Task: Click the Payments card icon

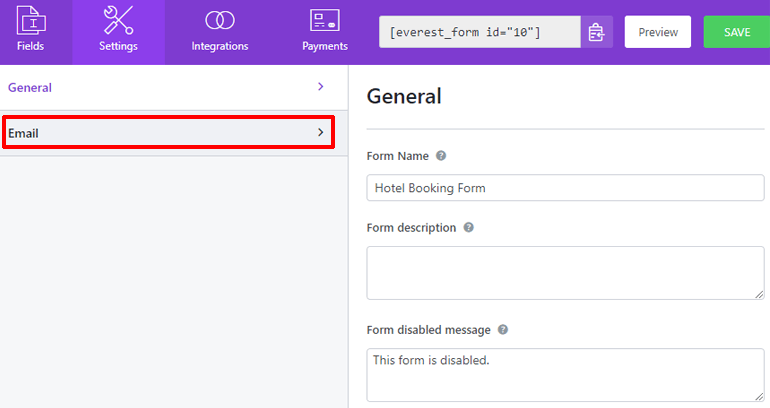Action: 325,20
